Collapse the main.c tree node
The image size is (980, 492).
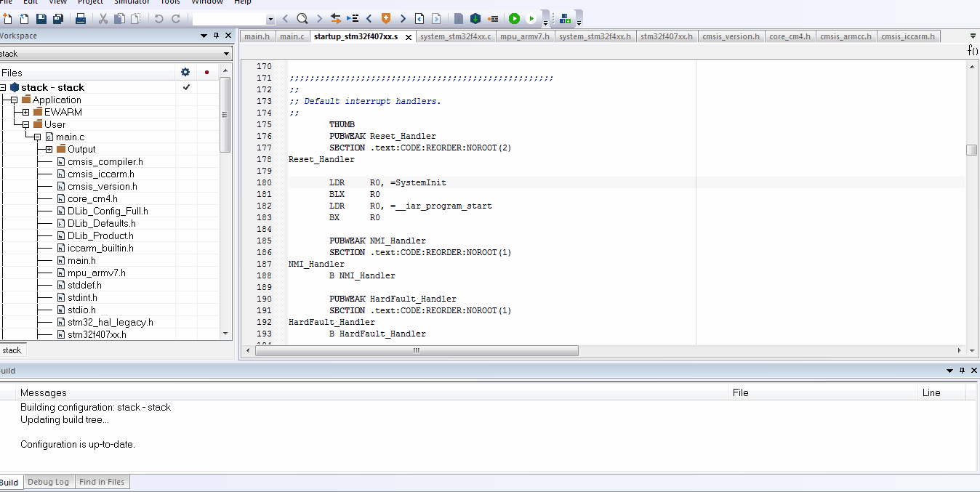[37, 137]
